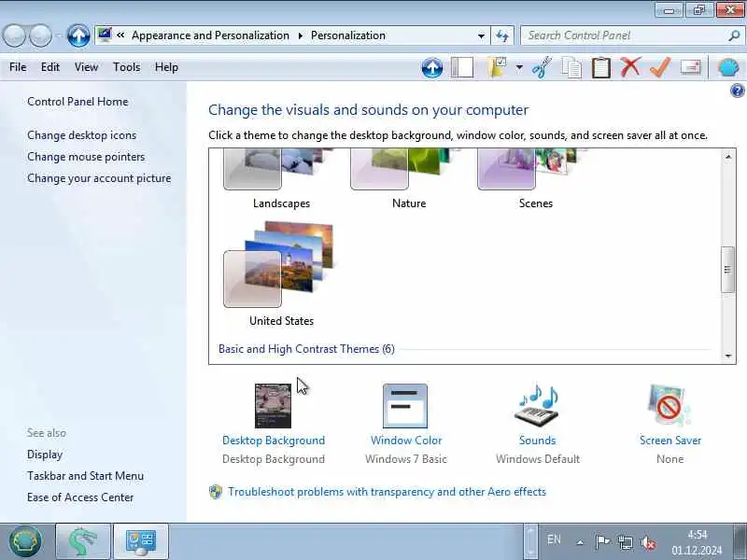Select the Landscapes theme

point(281,178)
